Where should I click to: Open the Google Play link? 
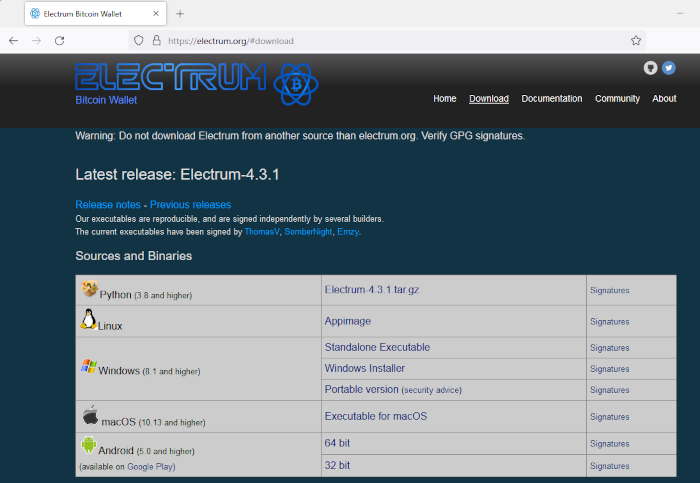click(153, 466)
